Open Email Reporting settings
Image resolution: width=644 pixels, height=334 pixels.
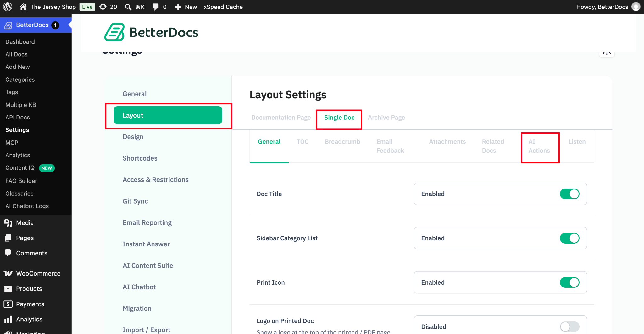coord(147,223)
